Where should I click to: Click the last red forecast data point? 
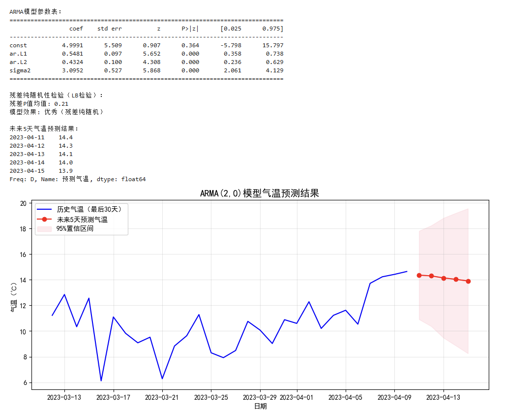tap(468, 281)
